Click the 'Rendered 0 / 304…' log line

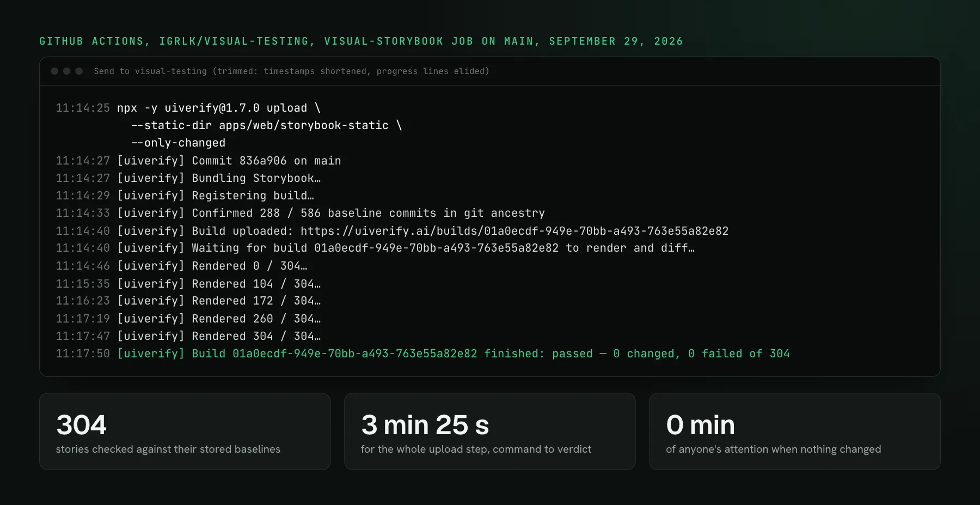(x=212, y=266)
